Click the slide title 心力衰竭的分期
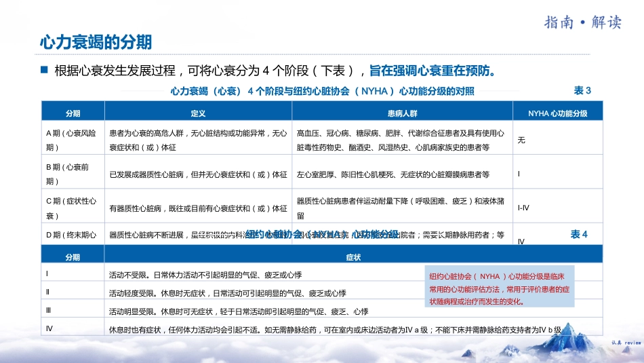The height and width of the screenshot is (363, 644). tap(96, 42)
